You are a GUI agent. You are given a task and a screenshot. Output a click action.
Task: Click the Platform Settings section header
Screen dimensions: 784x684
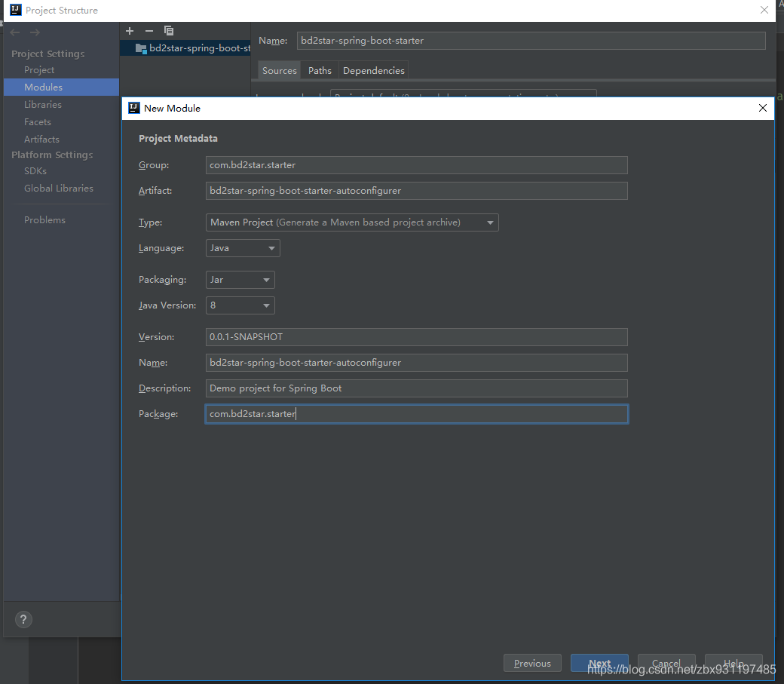[x=52, y=155]
